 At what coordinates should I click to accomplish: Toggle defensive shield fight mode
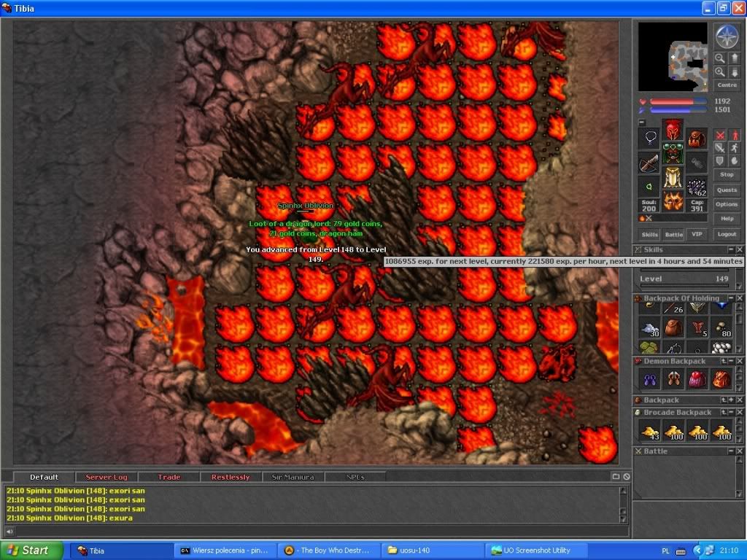click(x=720, y=161)
